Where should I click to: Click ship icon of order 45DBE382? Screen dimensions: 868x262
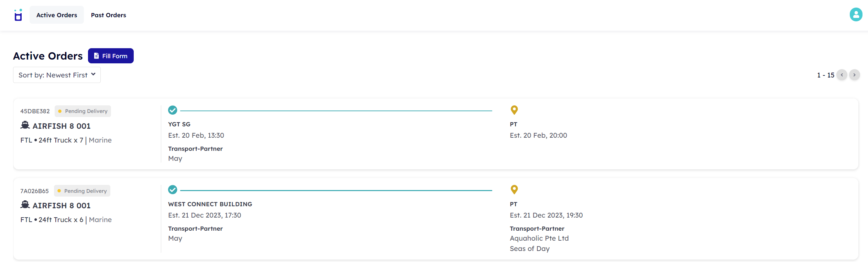[25, 125]
